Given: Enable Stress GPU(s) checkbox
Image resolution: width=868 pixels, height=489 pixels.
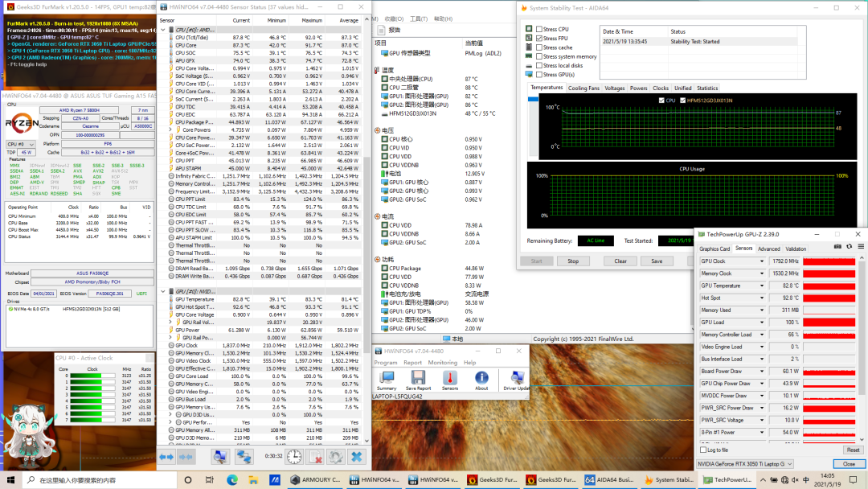Looking at the screenshot, I should point(539,74).
